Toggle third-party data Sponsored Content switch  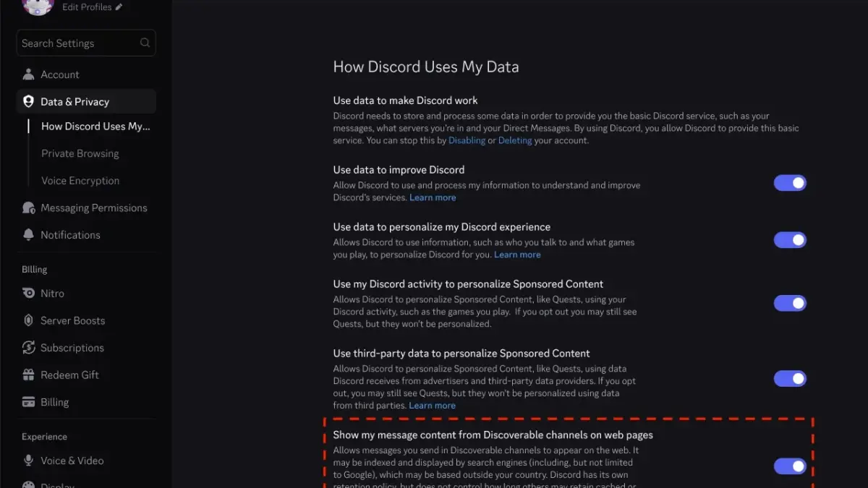pos(790,378)
